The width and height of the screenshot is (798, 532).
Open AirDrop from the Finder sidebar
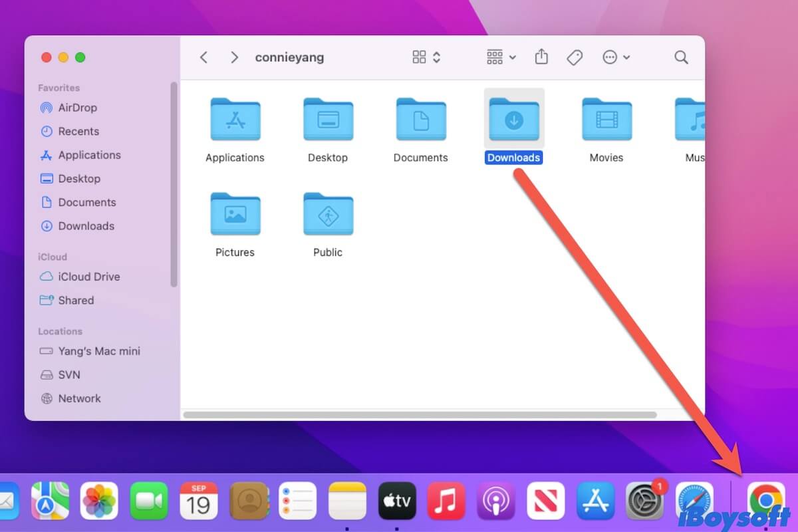click(x=78, y=108)
